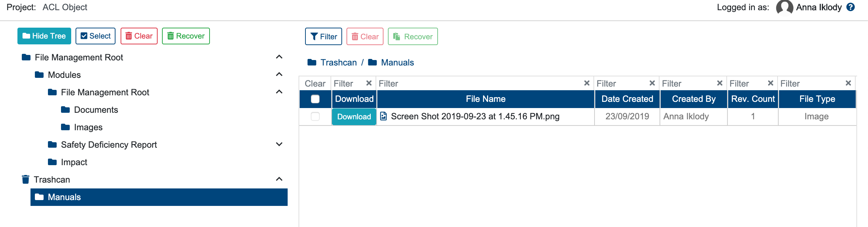The height and width of the screenshot is (227, 868).
Task: Click the file icon beside the Screen Shot filename
Action: click(x=383, y=116)
